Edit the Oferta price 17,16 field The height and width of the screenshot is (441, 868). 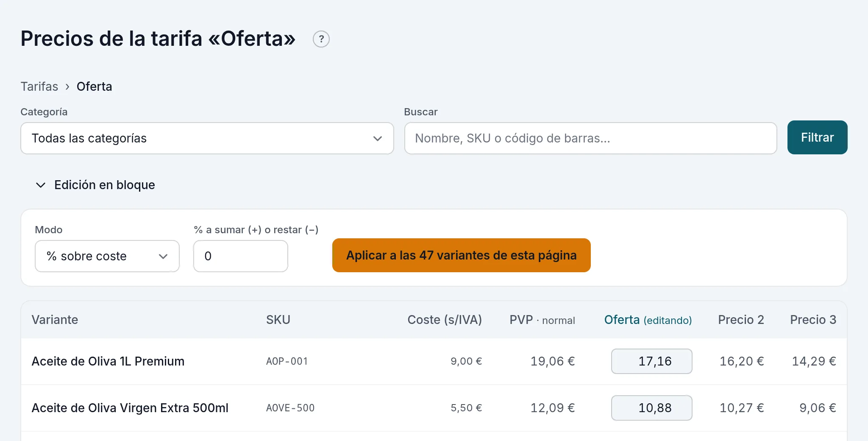(651, 361)
